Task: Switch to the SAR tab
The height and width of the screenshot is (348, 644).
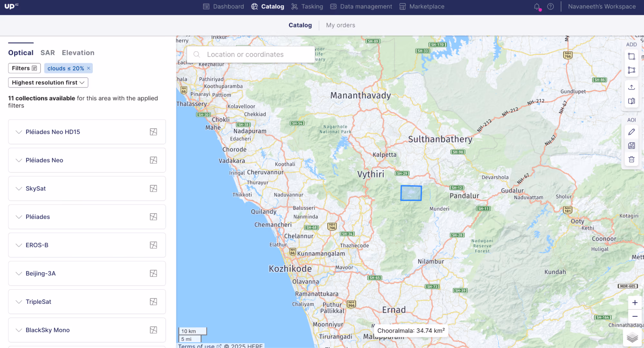Action: click(x=47, y=53)
